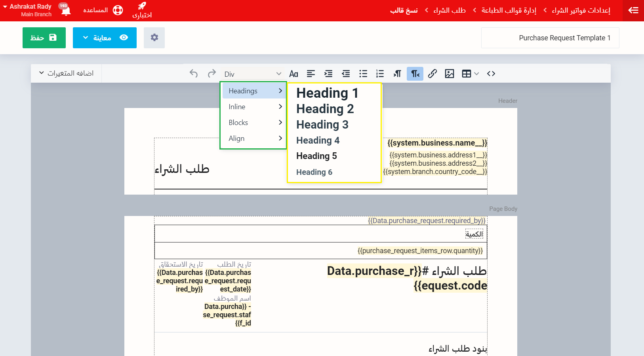This screenshot has height=356, width=644.
Task: Open the اضافه المتغيرات variables dropdown
Action: [66, 73]
